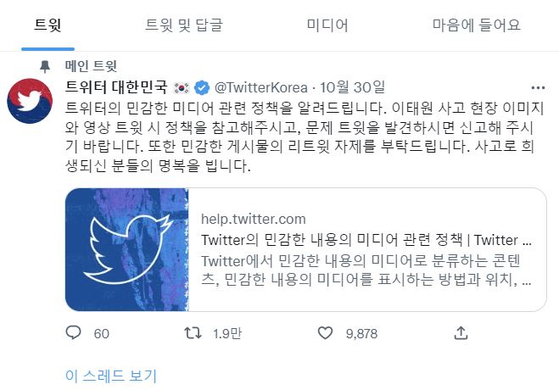
Task: Click the blue verified badge
Action: 202,88
